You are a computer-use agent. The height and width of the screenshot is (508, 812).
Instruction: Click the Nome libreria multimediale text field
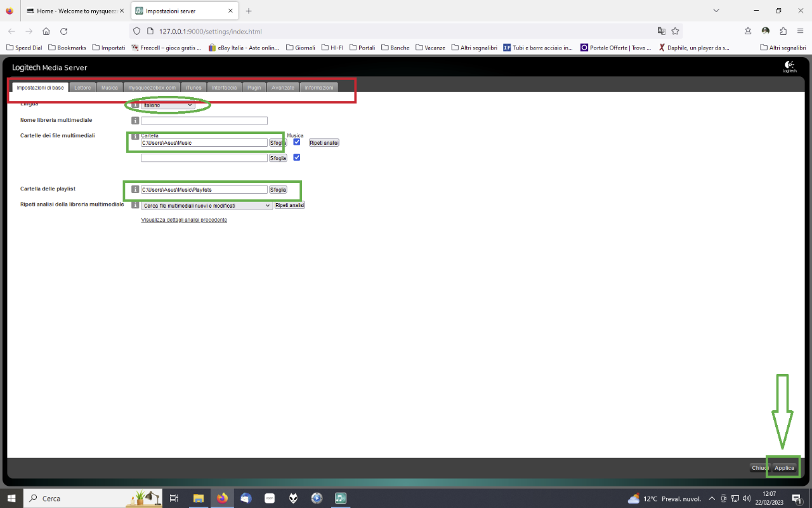204,121
